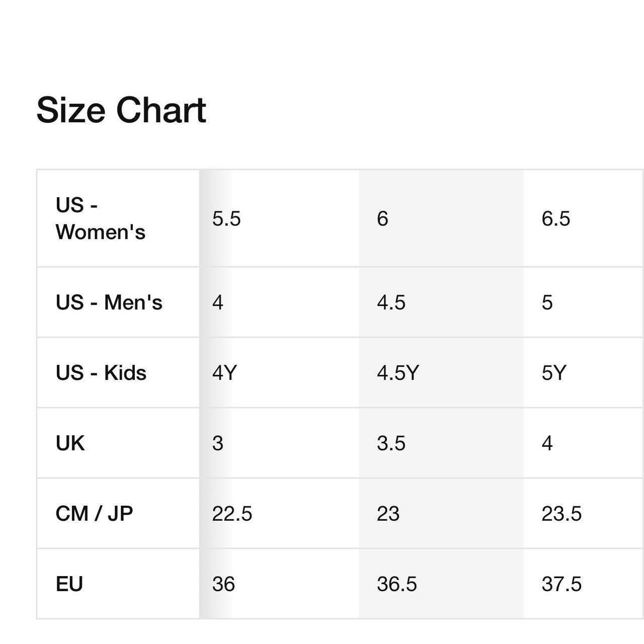
Task: Select the CM / JP 23.5 cell
Action: (584, 514)
